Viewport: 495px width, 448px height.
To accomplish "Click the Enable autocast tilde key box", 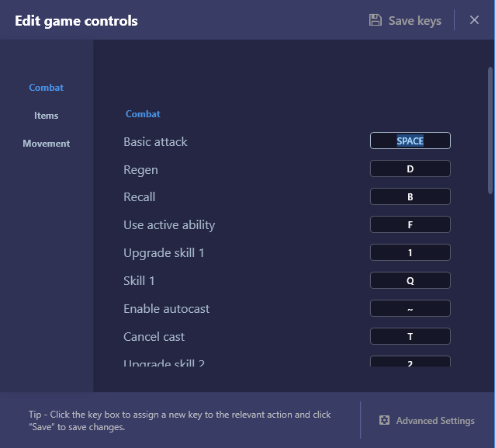I will [410, 309].
